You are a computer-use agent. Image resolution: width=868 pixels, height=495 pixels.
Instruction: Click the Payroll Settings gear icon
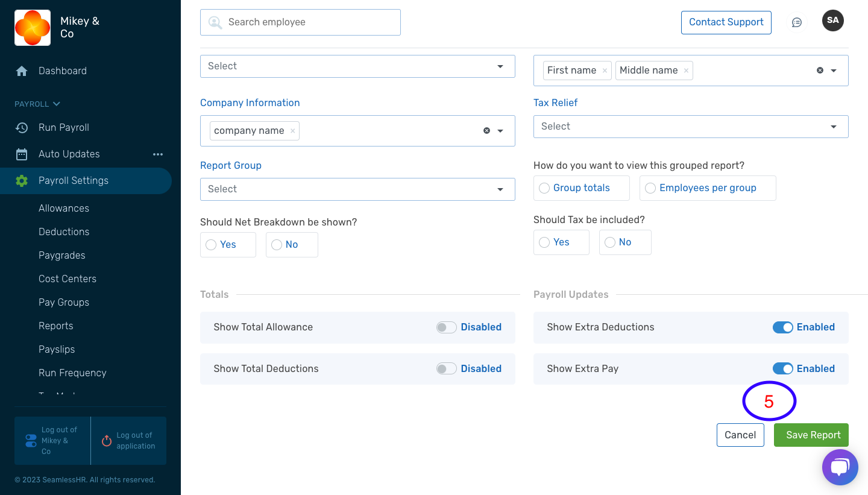click(x=22, y=180)
